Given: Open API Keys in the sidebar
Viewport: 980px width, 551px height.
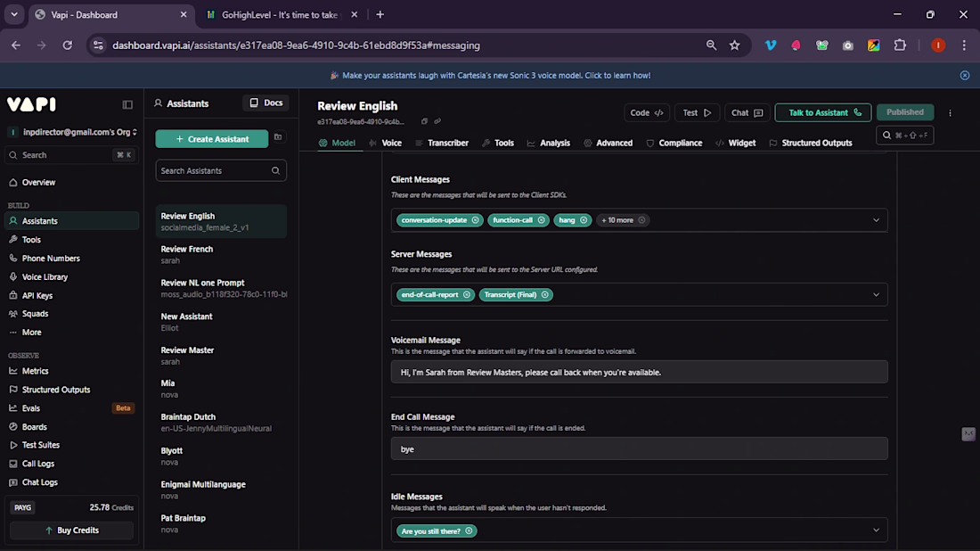Looking at the screenshot, I should (71, 295).
